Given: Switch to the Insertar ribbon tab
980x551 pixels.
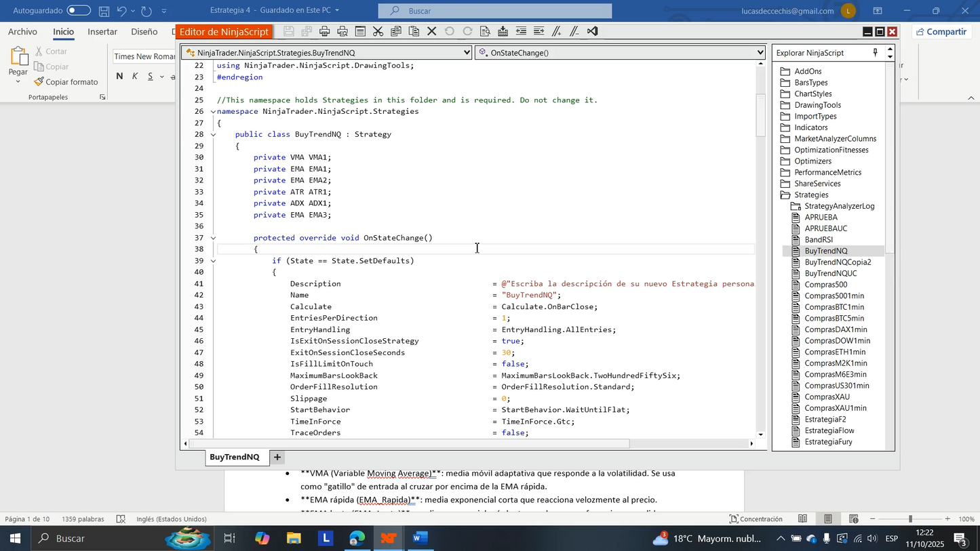Looking at the screenshot, I should tap(102, 32).
